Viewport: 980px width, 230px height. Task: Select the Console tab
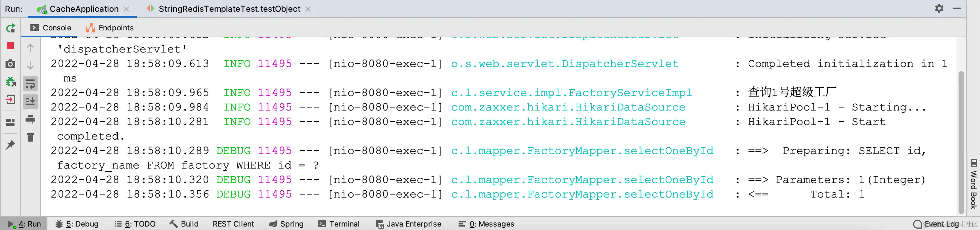(x=51, y=28)
